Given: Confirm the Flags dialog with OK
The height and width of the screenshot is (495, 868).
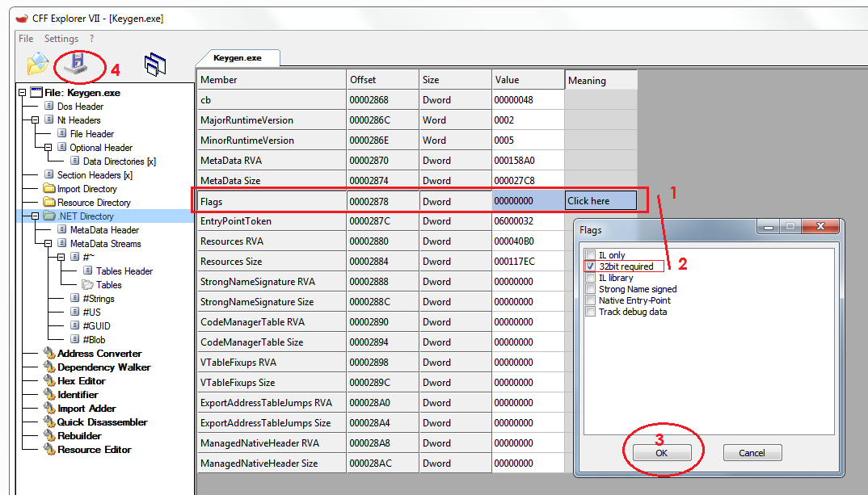Looking at the screenshot, I should pyautogui.click(x=662, y=453).
